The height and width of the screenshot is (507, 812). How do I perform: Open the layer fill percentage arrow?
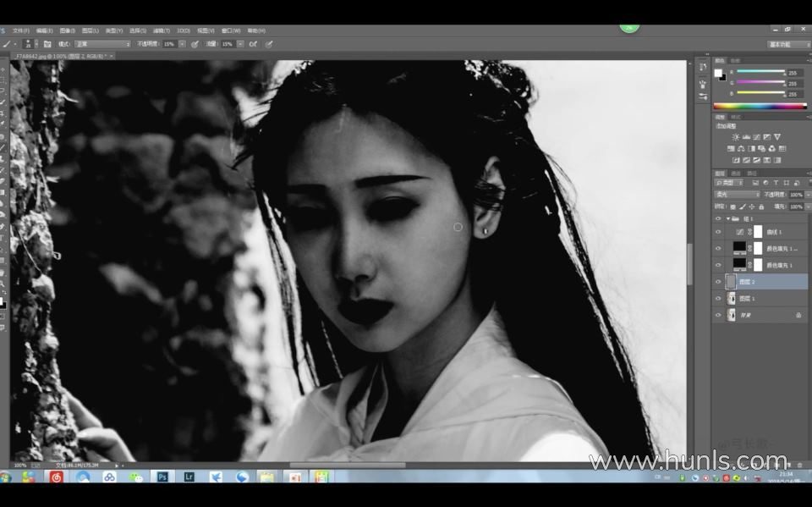click(807, 207)
